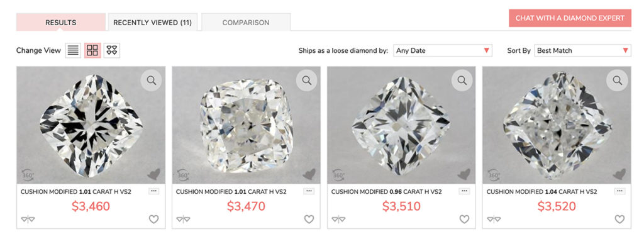
Task: Select the 1.01 carat $3,470 diamond thumbnail
Action: (246, 125)
